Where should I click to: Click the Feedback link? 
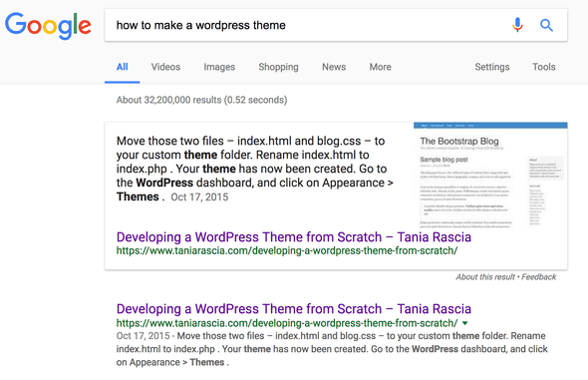tap(539, 277)
